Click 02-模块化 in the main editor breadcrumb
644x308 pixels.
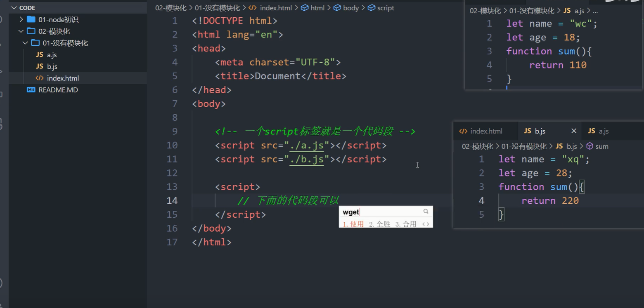coord(171,8)
